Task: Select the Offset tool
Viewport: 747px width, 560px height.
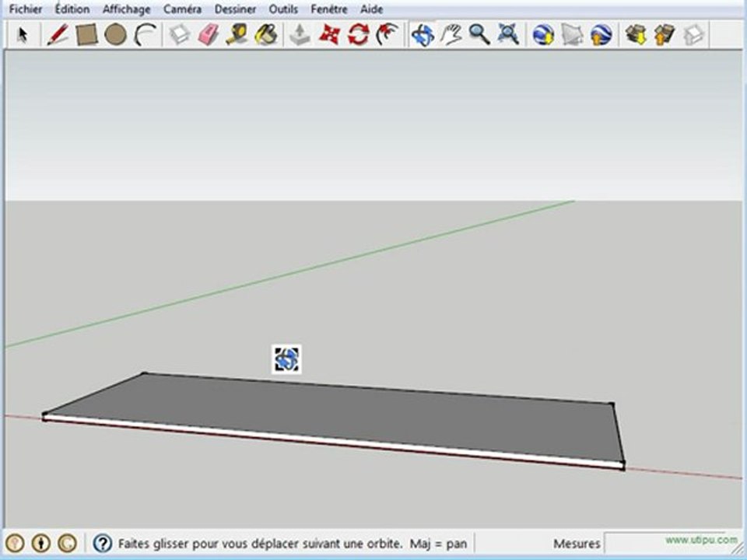Action: (388, 35)
